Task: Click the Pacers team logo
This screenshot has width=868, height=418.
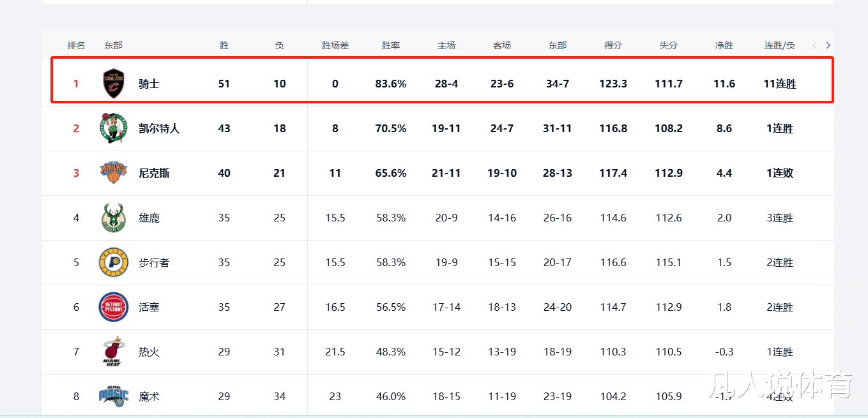Action: click(x=113, y=262)
